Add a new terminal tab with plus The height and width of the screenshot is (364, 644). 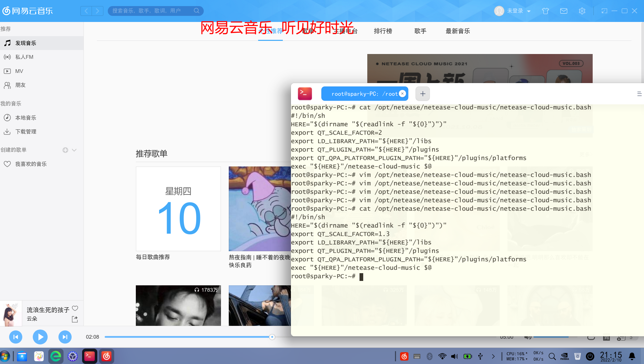pyautogui.click(x=423, y=94)
